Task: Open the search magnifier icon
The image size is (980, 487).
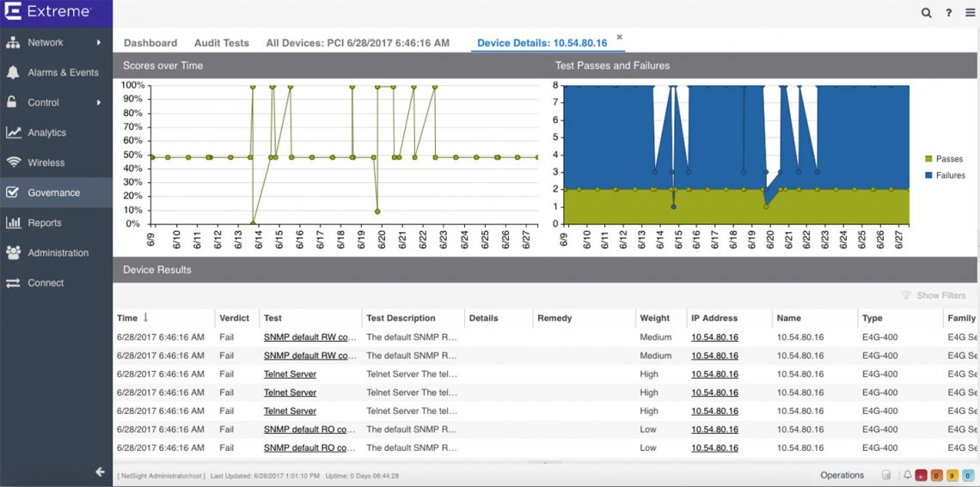Action: pos(927,13)
